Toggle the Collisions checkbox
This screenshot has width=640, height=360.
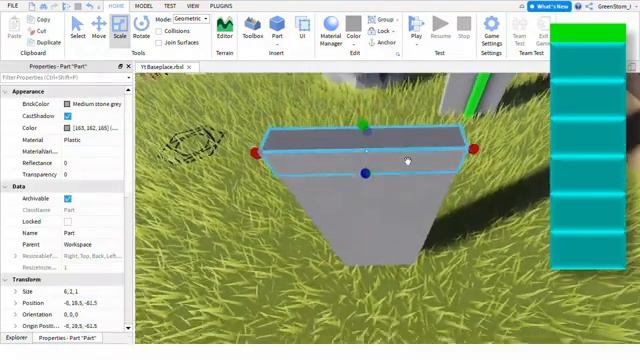click(x=158, y=31)
